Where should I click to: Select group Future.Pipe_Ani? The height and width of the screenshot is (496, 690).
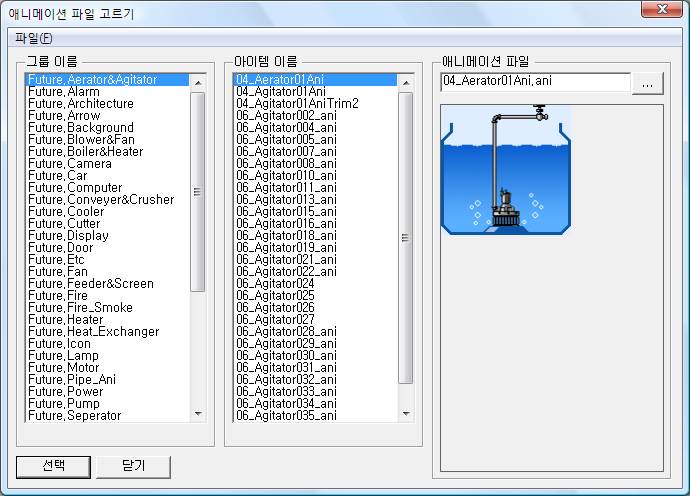tap(108, 380)
